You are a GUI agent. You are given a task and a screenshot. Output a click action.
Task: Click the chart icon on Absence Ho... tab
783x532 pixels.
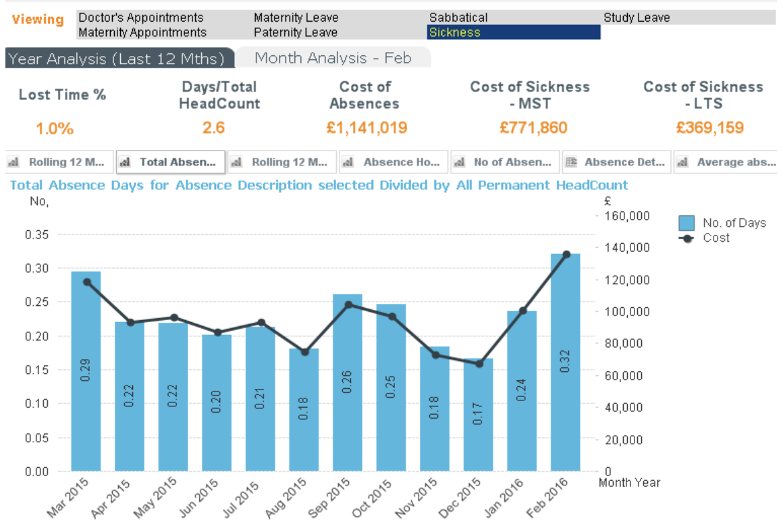pyautogui.click(x=348, y=162)
